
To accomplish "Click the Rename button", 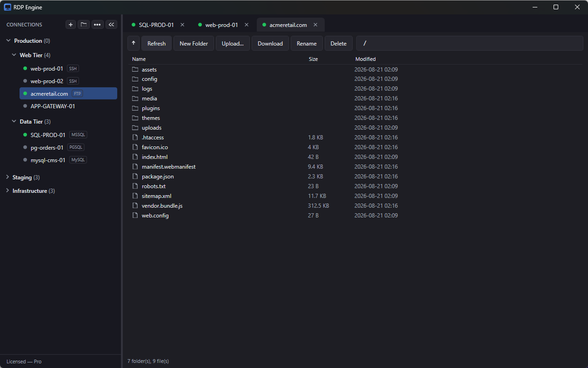I will point(307,43).
